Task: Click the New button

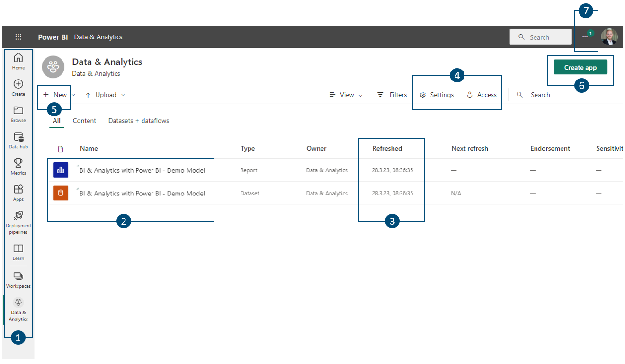Action: (x=55, y=95)
